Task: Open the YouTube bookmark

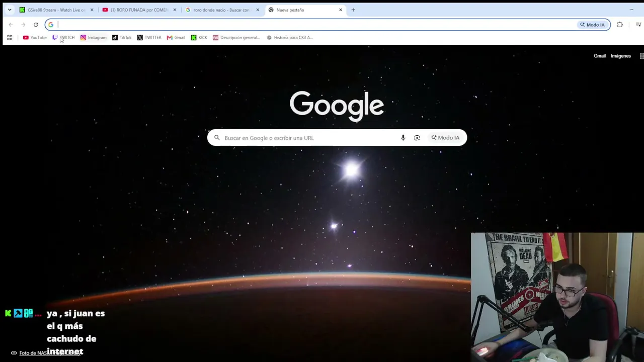Action: [35, 38]
